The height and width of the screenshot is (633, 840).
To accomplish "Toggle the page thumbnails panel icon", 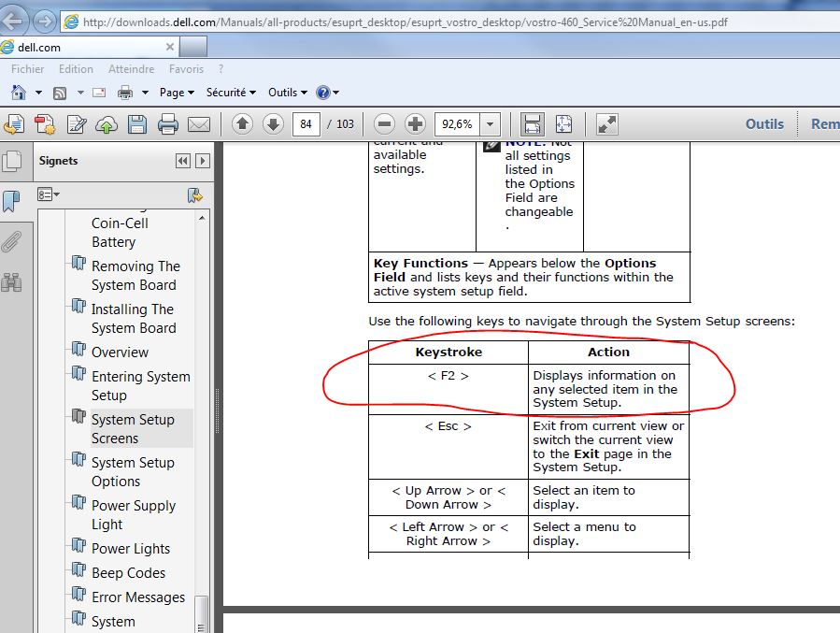I will (x=11, y=161).
